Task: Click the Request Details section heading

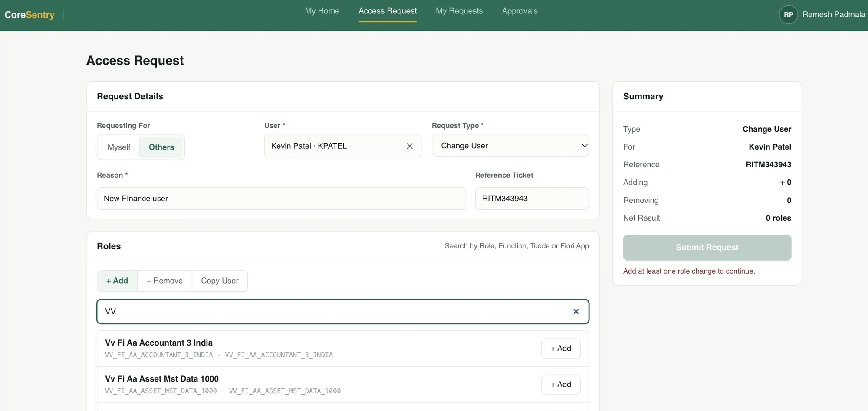Action: click(x=130, y=96)
